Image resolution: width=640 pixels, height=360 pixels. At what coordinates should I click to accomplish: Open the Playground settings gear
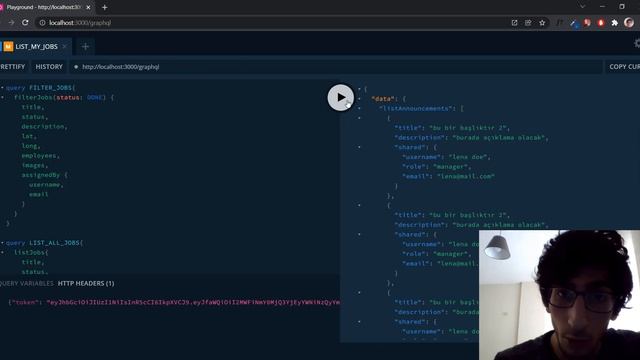[x=637, y=43]
